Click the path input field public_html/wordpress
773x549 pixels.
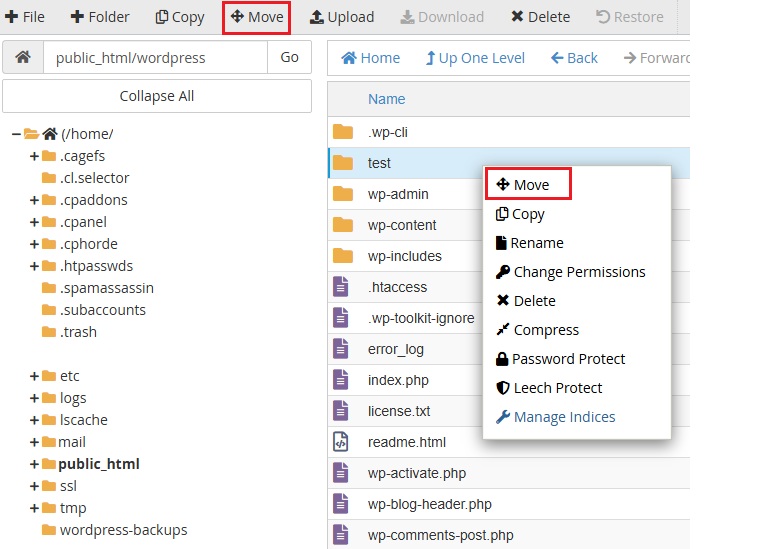[x=155, y=58]
